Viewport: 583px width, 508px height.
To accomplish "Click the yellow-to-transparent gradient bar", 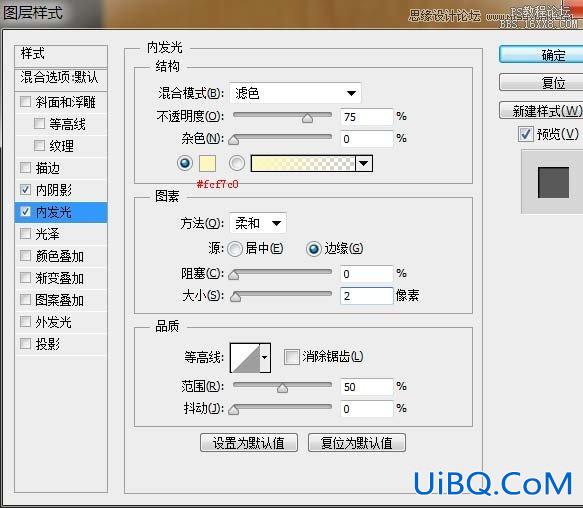I will click(x=303, y=163).
